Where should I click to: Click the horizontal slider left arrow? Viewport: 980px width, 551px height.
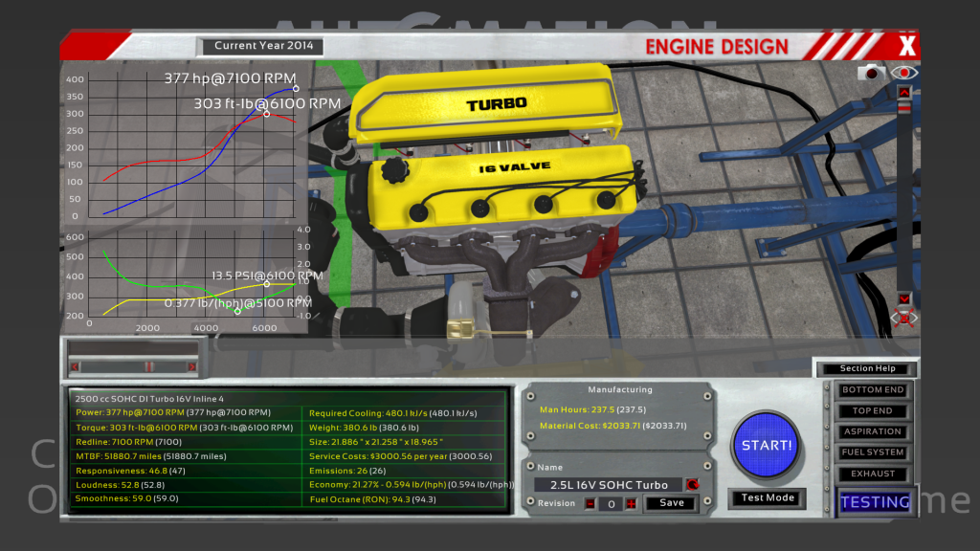75,366
